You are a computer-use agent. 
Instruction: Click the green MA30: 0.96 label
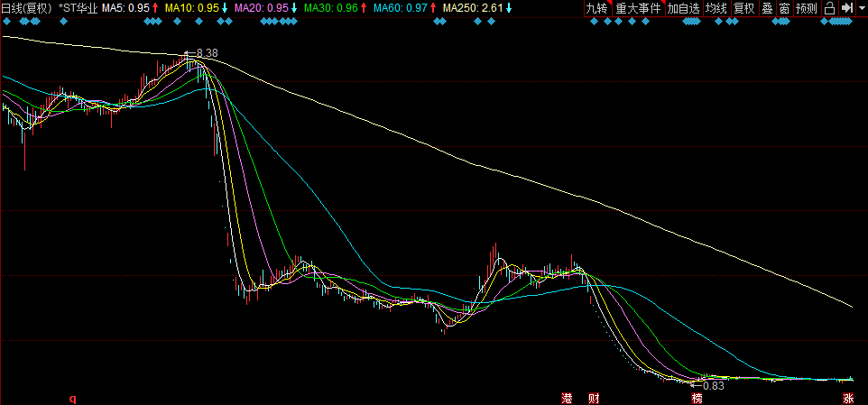coord(331,8)
